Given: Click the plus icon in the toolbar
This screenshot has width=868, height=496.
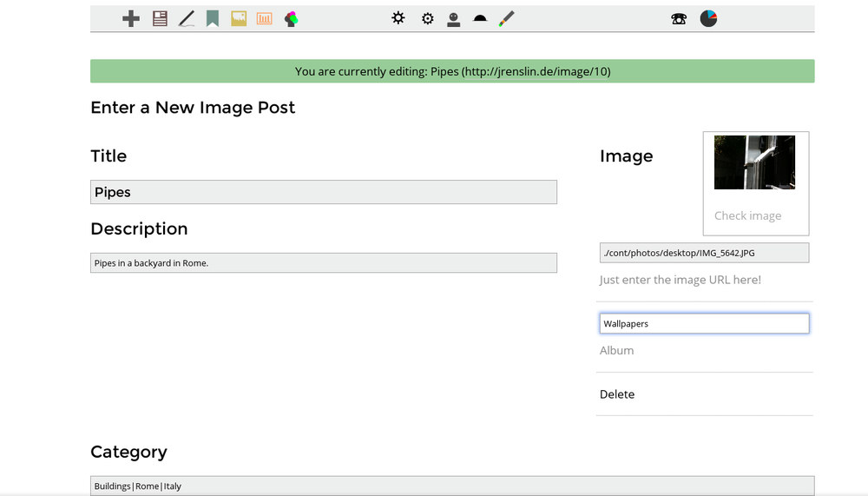Looking at the screenshot, I should pos(131,18).
